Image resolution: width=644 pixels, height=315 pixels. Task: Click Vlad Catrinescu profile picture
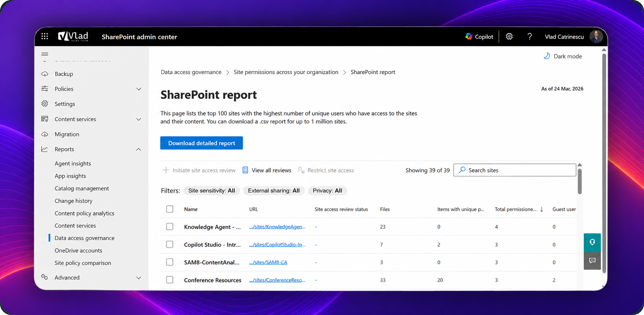[596, 37]
